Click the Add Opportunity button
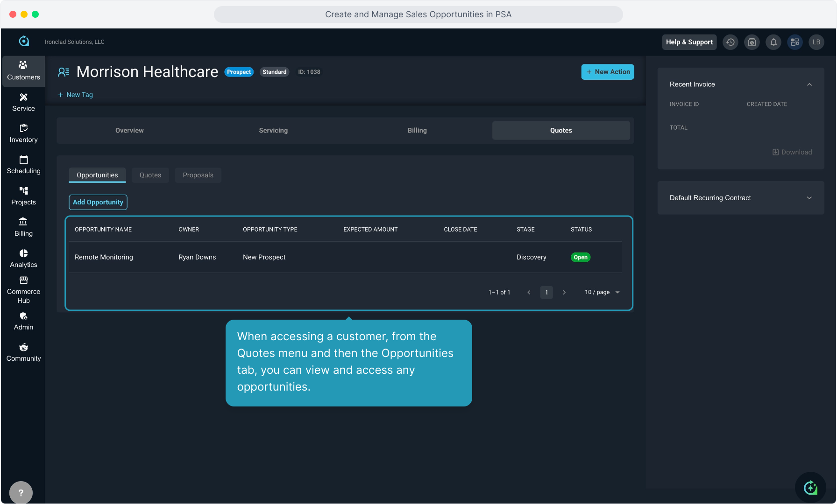 click(98, 202)
